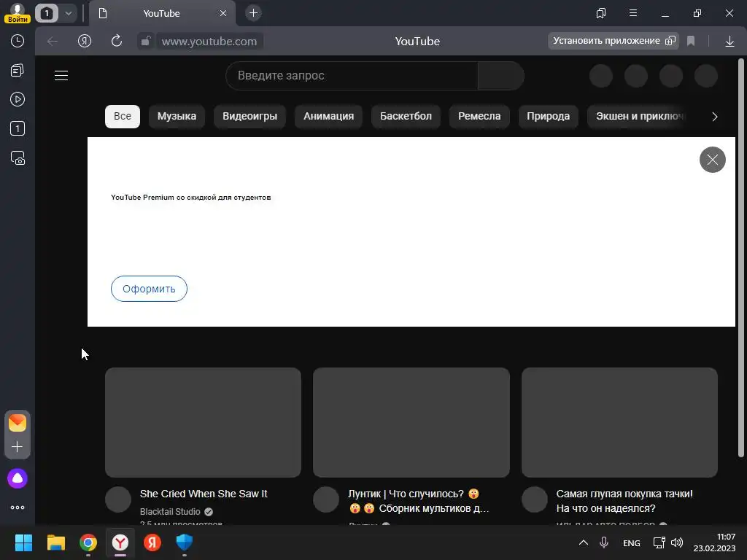This screenshot has width=747, height=560.
Task: Open Yandex Browser main menu
Action: [x=633, y=13]
